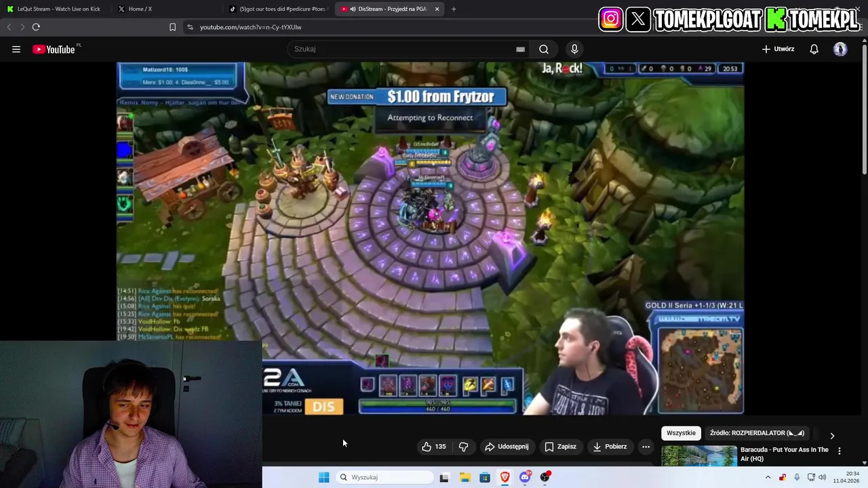Viewport: 868px width, 488px height.
Task: Open the Windows Start menu
Action: coord(324,477)
